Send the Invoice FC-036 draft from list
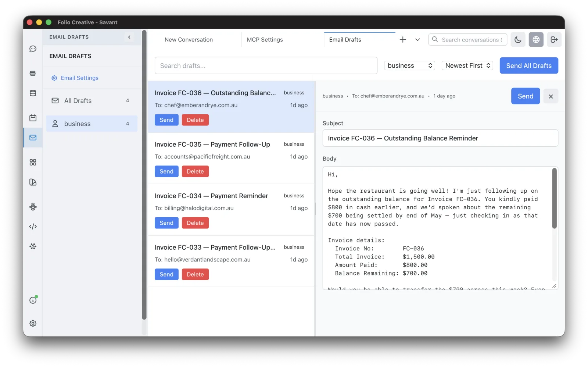 click(166, 120)
